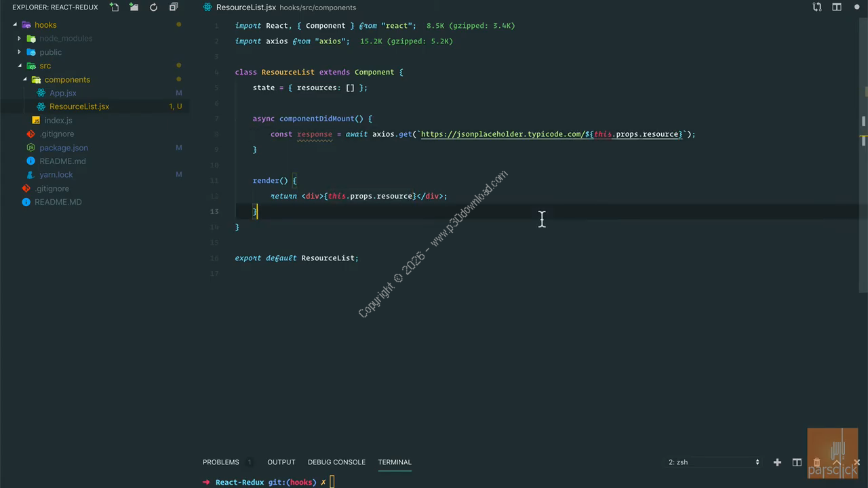Click the jsonplaceholder URL in the code
The image size is (868, 488).
tap(502, 134)
